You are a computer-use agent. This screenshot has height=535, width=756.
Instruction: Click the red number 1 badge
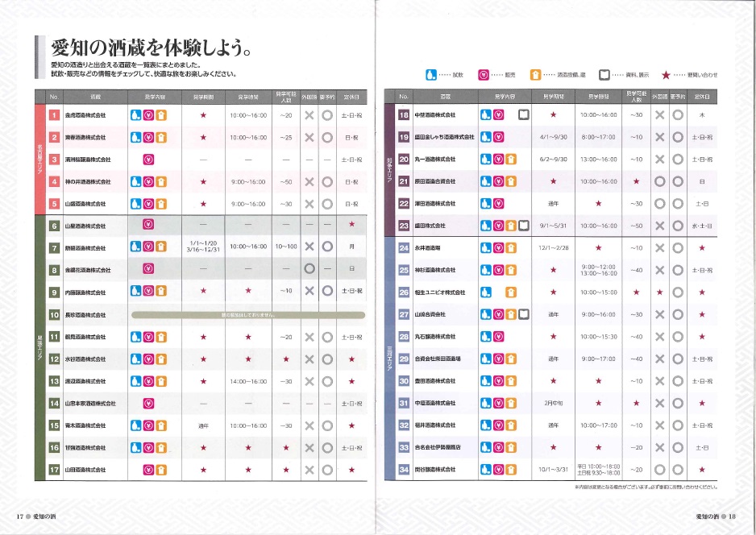(55, 115)
